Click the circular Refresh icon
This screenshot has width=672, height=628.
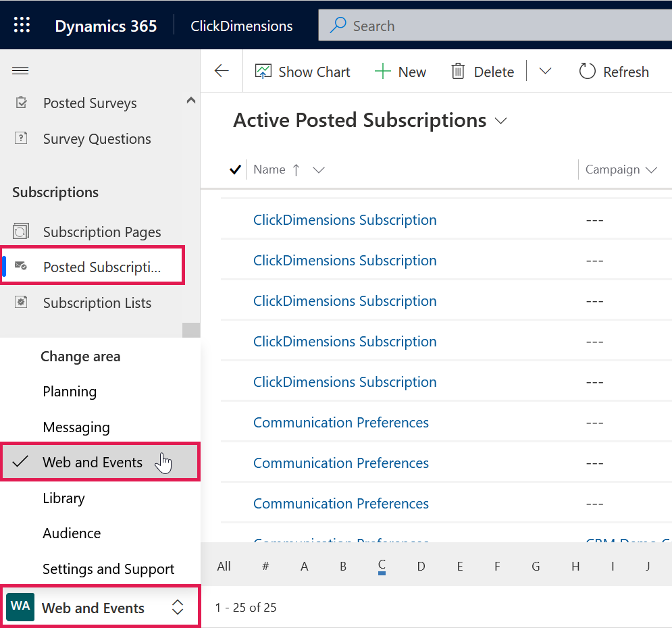coord(587,72)
